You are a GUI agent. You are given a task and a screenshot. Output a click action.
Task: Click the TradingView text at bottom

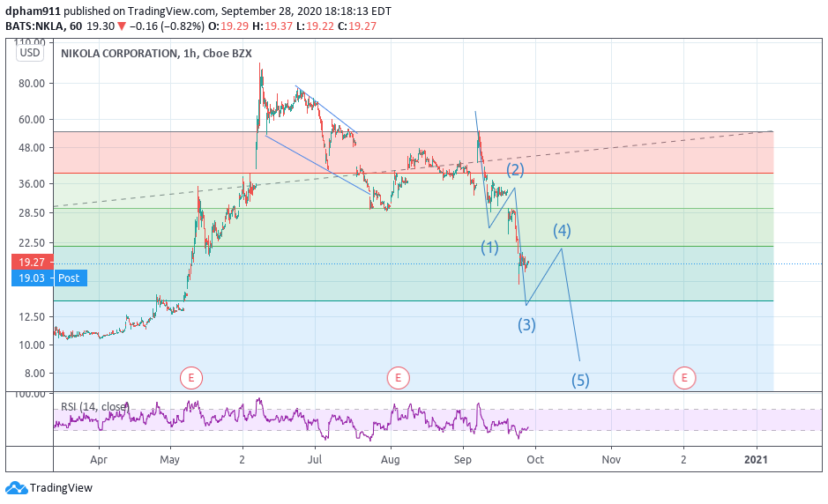coord(61,487)
